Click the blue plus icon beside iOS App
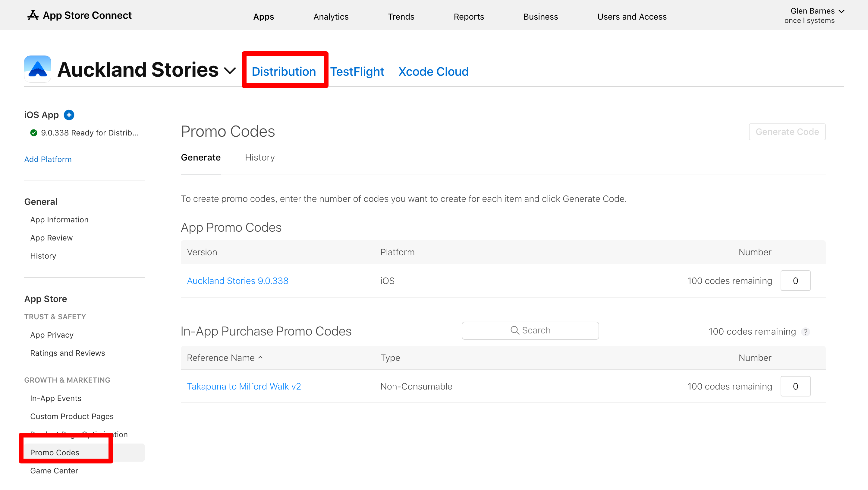 pyautogui.click(x=69, y=115)
